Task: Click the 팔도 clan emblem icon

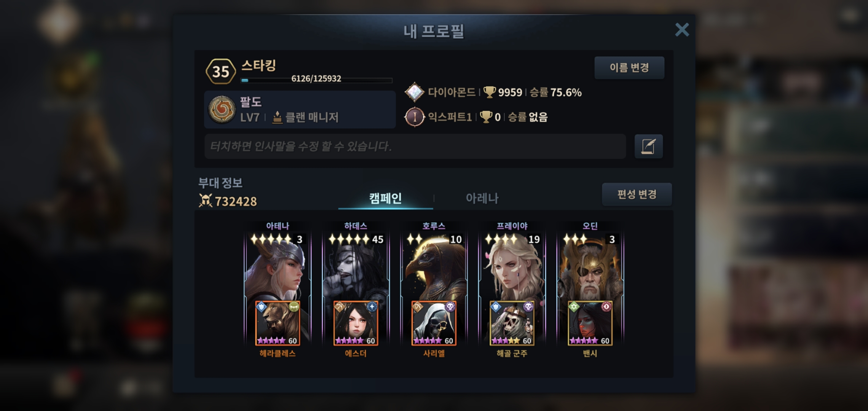Action: click(x=222, y=110)
